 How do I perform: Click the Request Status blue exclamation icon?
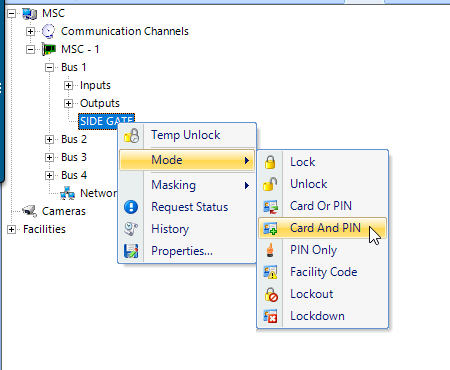131,207
